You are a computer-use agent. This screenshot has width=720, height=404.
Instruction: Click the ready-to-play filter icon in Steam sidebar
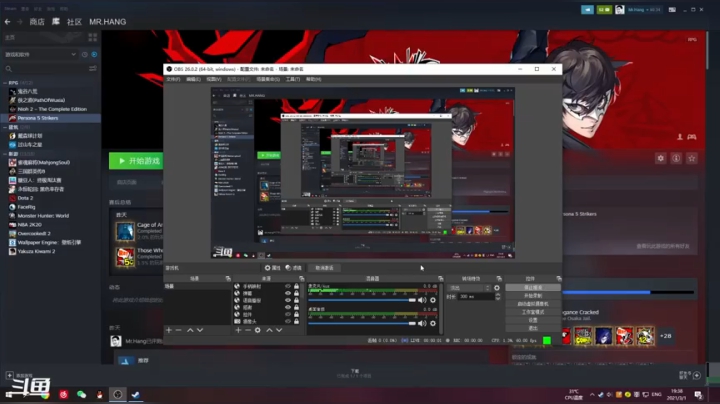click(x=94, y=54)
